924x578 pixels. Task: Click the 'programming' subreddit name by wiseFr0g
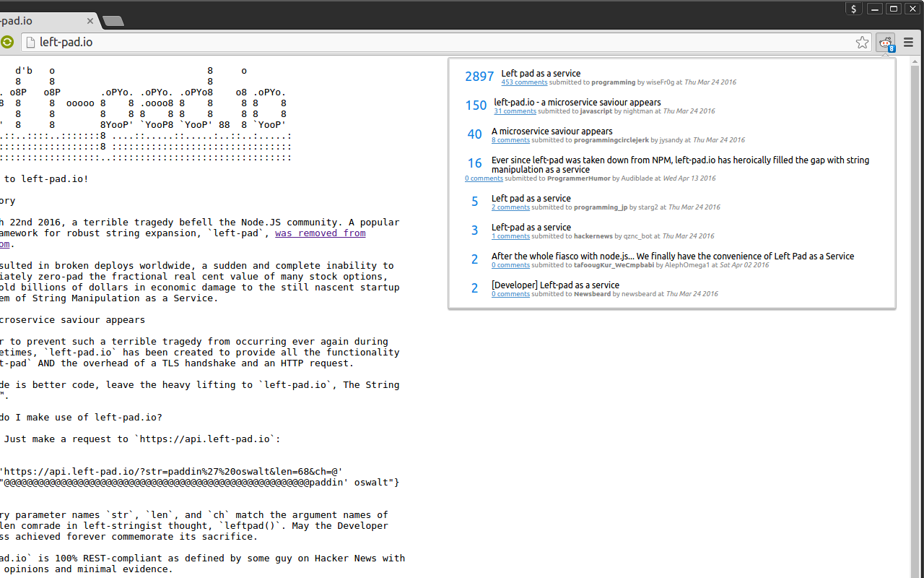(x=614, y=82)
